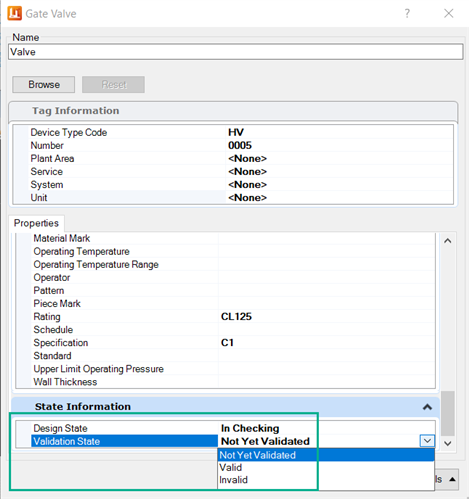Viewport: 469px width, 499px height.
Task: Edit the Rating value CL125
Action: pos(236,316)
